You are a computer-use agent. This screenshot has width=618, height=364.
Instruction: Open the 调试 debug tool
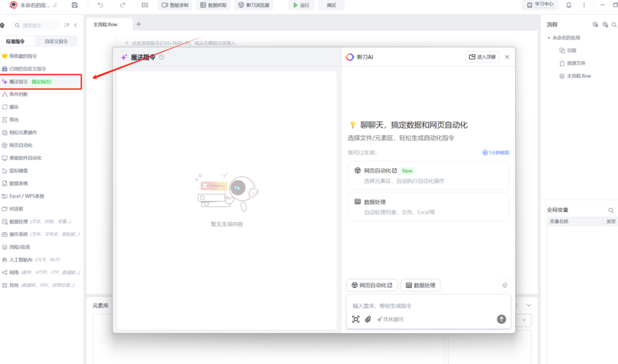tap(331, 5)
